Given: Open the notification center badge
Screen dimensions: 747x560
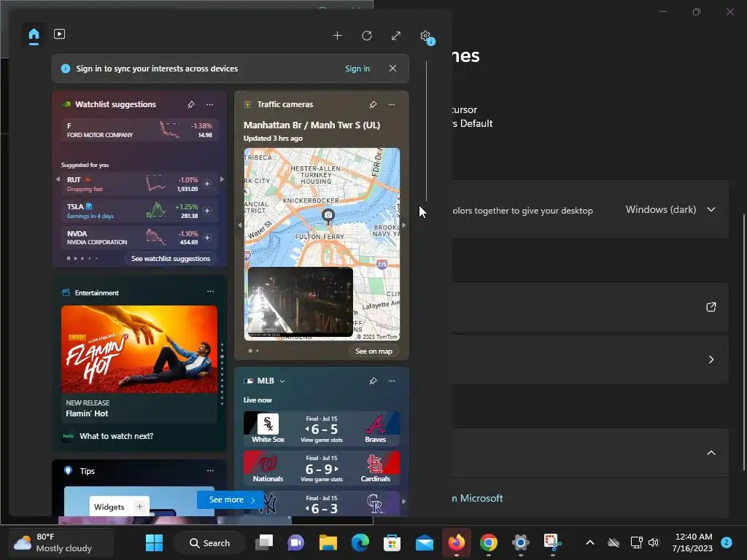Looking at the screenshot, I should point(727,542).
